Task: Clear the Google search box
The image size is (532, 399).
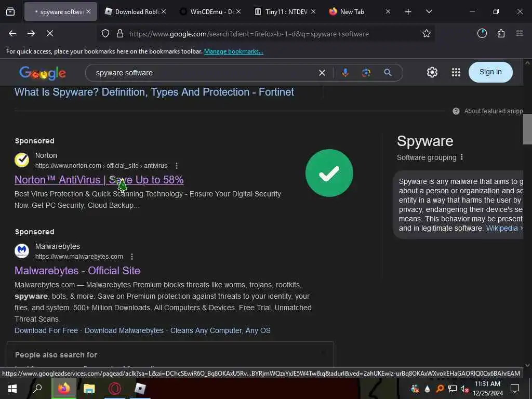Action: point(322,73)
